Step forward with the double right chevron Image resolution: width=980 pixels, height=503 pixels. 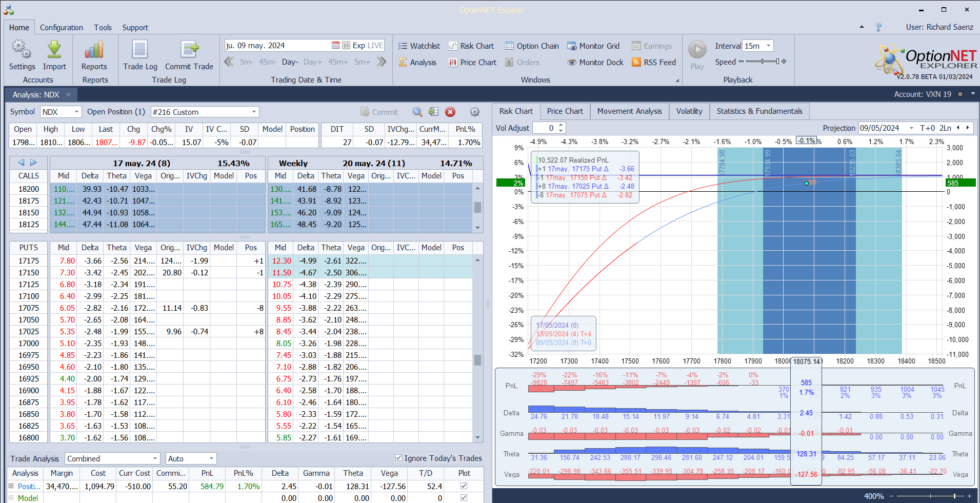(381, 62)
